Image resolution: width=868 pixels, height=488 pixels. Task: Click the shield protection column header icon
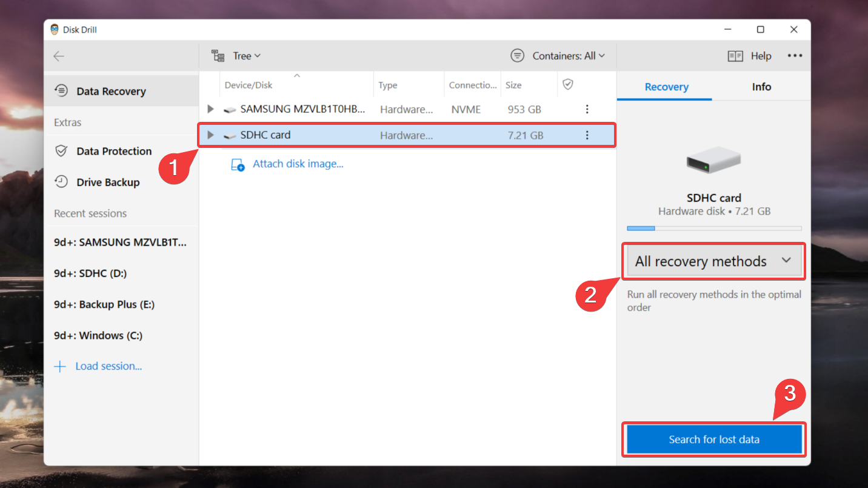click(x=568, y=85)
